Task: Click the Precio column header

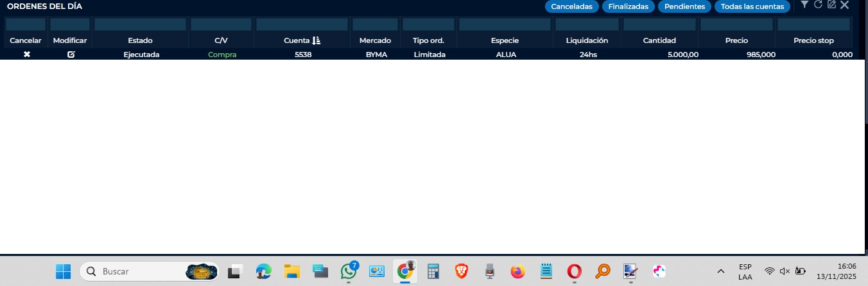Action: (736, 40)
